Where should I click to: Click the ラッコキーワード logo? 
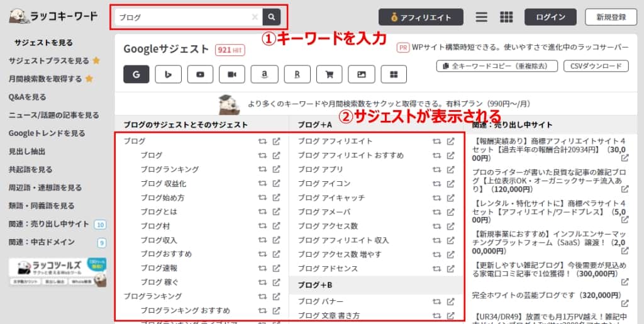pos(53,16)
